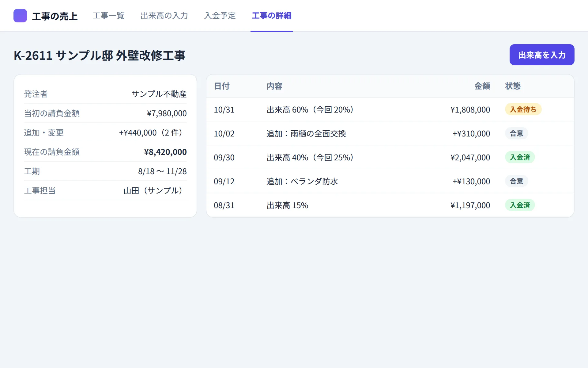Click the 出来高を入力 button
Viewport: 588px width, 368px height.
click(542, 55)
